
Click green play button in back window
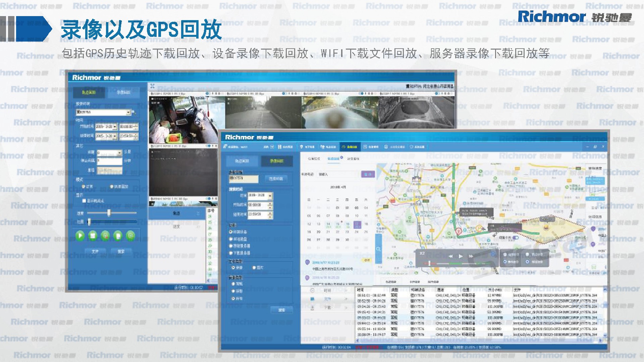click(80, 236)
